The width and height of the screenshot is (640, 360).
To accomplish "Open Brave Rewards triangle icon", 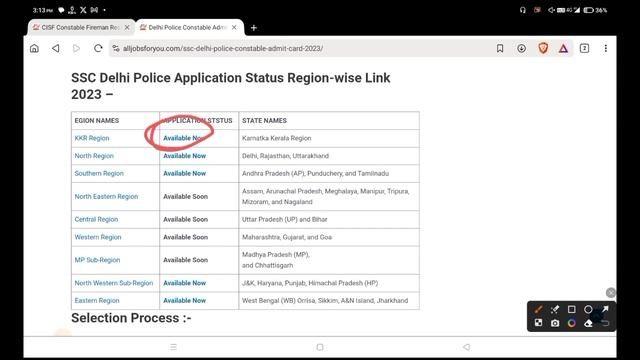I will click(563, 49).
